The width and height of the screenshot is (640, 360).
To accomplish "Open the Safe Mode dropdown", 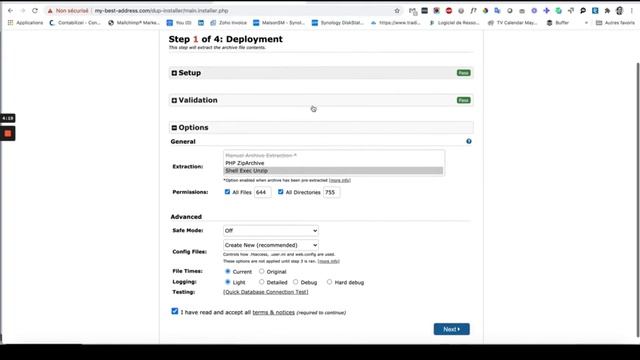I will (271, 231).
